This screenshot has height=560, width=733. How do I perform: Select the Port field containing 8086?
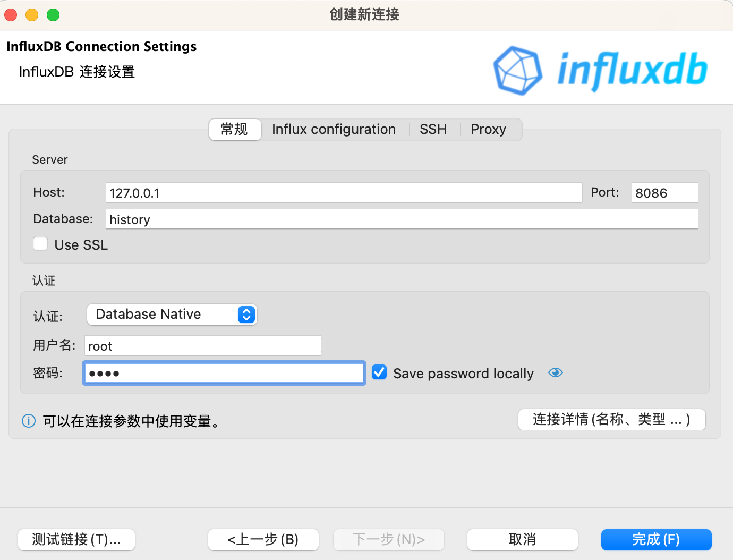[x=664, y=192]
